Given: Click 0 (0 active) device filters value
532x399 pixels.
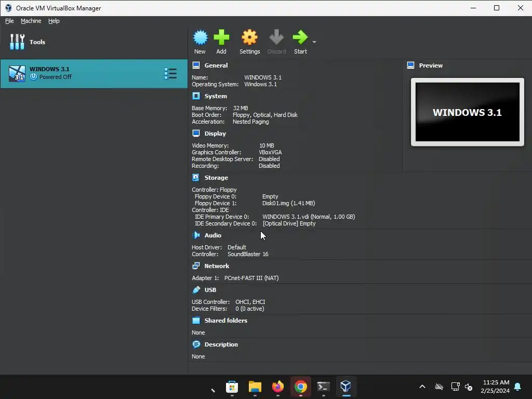Looking at the screenshot, I should [250, 309].
